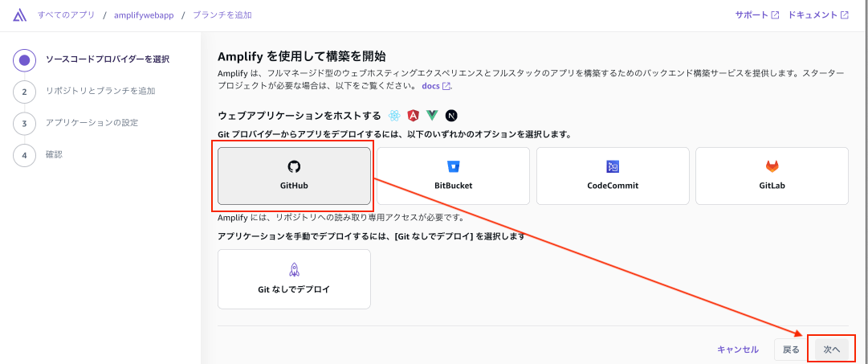Open amplifywebapp breadcrumb link

(144, 15)
